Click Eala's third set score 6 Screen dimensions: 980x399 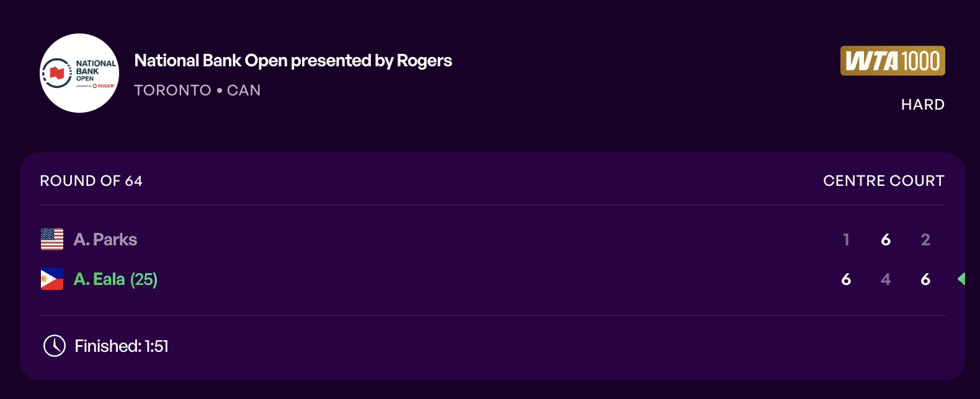pyautogui.click(x=925, y=279)
